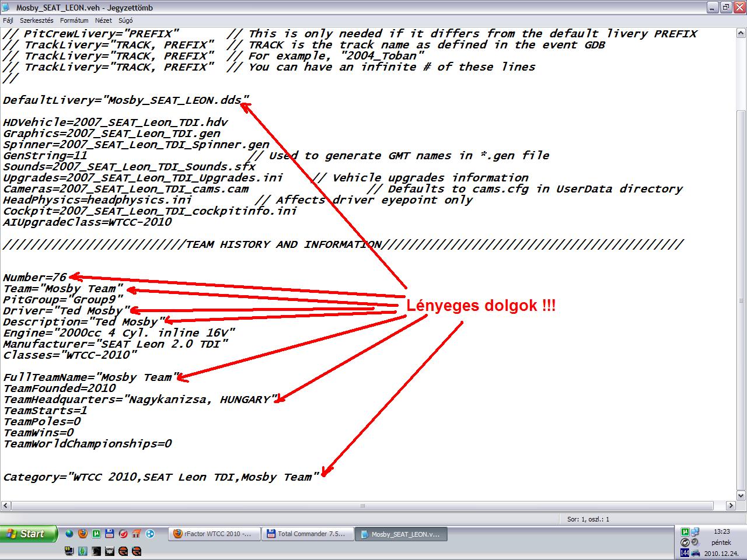747x560 pixels.
Task: Open the Nézet menu
Action: click(103, 20)
